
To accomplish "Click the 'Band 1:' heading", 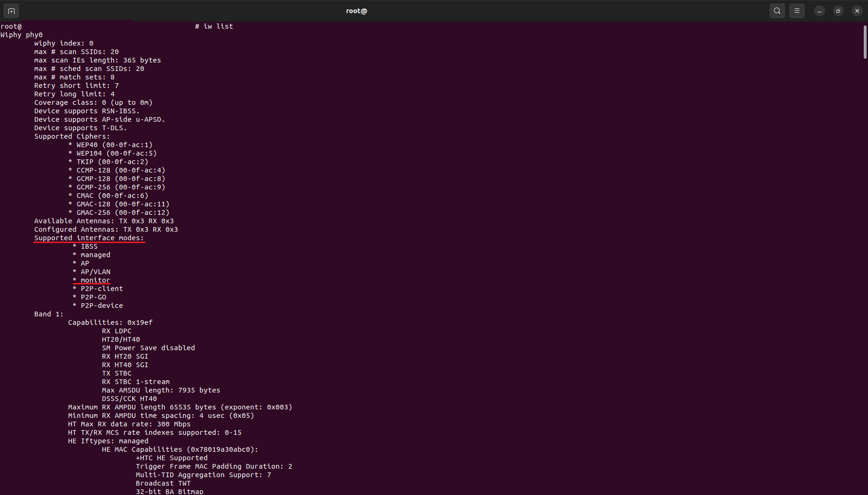I will point(49,314).
